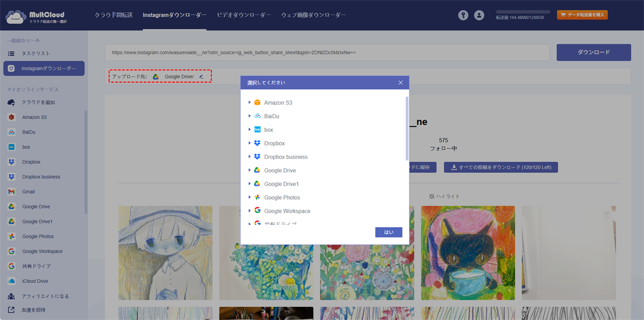This screenshot has height=320, width=644.
Task: Open the key icon in header
Action: point(463,16)
